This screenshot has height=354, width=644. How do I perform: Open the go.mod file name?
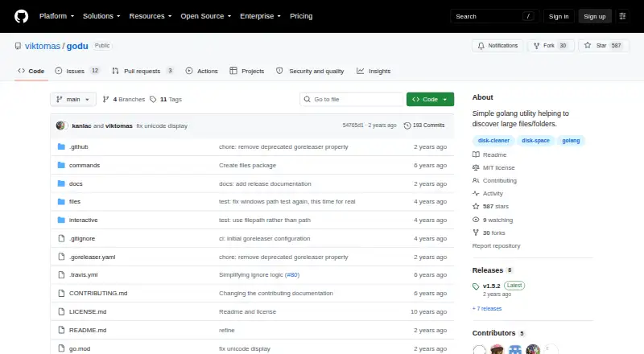point(80,348)
